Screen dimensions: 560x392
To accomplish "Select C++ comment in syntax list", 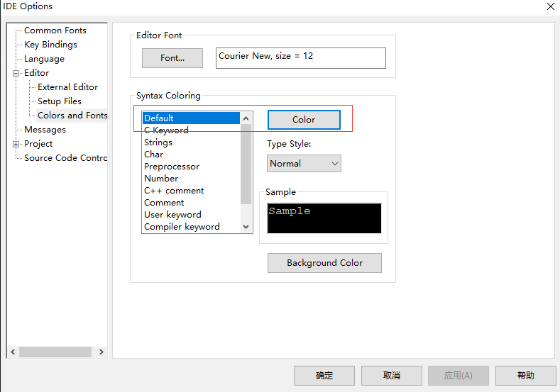I will (x=191, y=191).
